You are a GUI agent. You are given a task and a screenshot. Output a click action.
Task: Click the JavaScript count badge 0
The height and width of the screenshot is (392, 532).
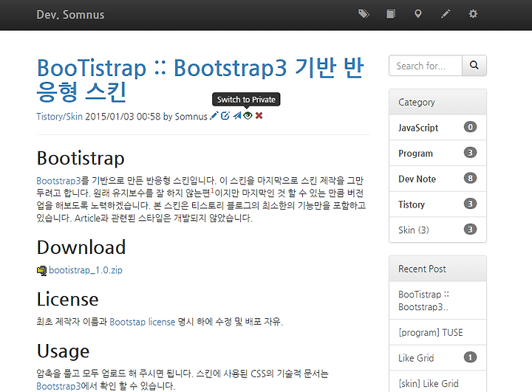click(470, 127)
